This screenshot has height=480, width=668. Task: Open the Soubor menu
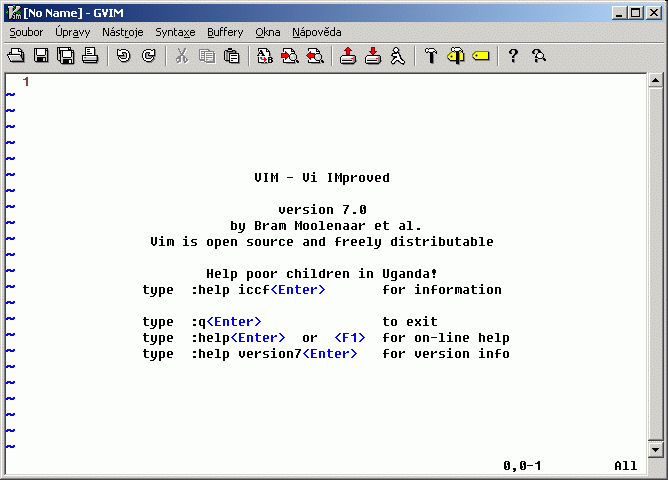tap(26, 32)
